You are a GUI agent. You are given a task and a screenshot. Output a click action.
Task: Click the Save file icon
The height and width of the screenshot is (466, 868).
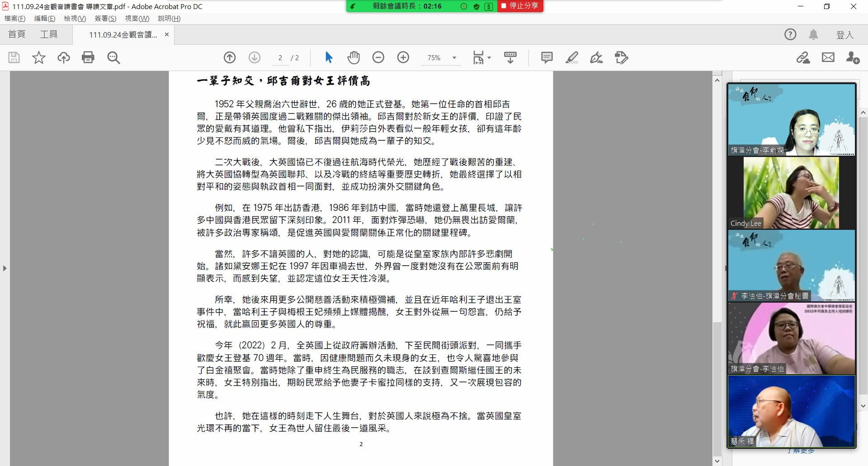click(14, 57)
